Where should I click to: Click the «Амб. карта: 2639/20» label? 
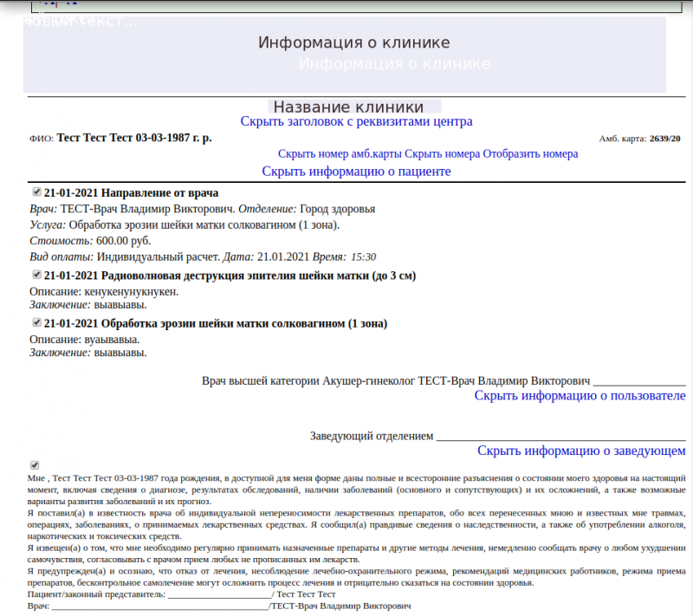641,139
